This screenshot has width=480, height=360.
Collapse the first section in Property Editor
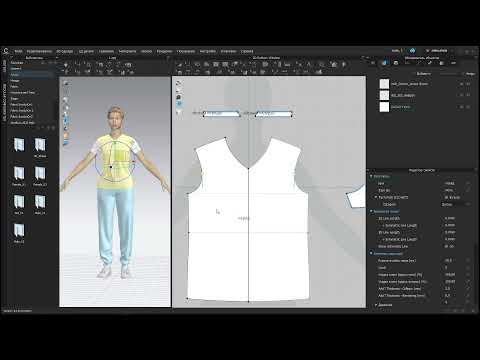371,176
